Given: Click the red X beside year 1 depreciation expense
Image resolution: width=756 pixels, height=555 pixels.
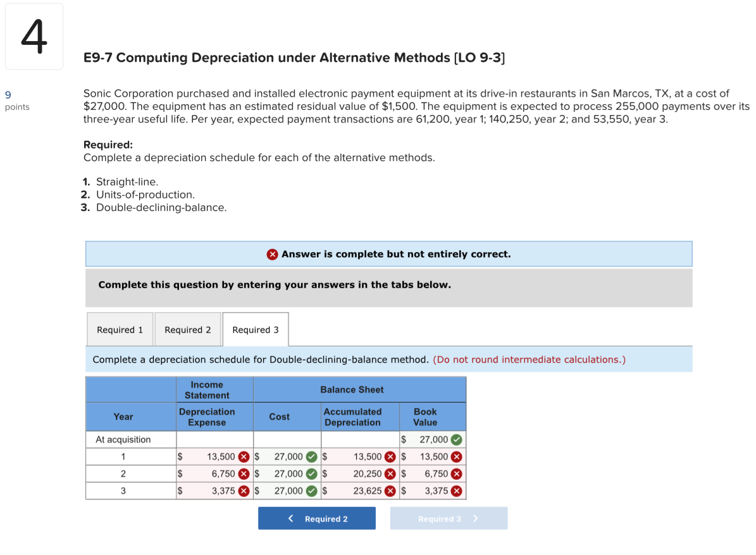Looking at the screenshot, I should pyautogui.click(x=243, y=456).
